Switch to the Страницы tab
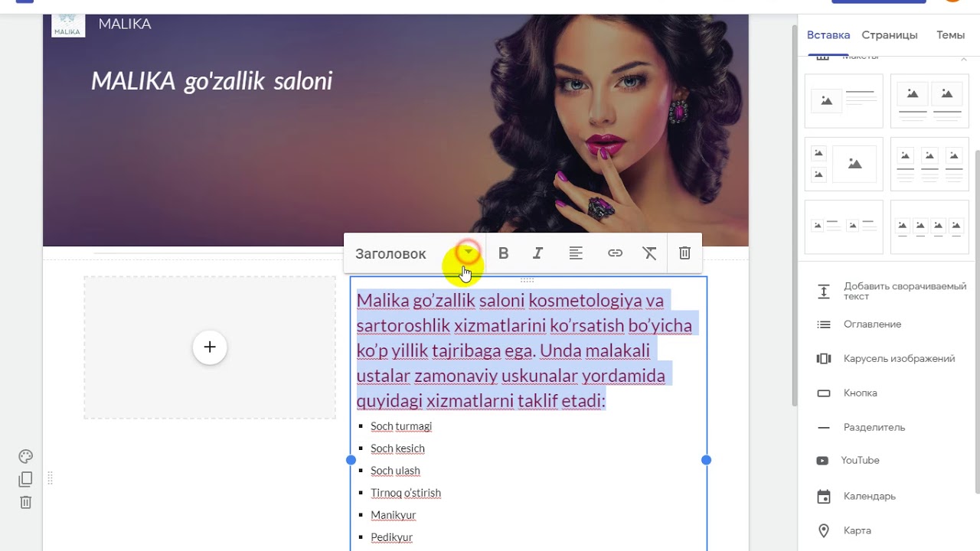980x551 pixels. click(x=890, y=35)
